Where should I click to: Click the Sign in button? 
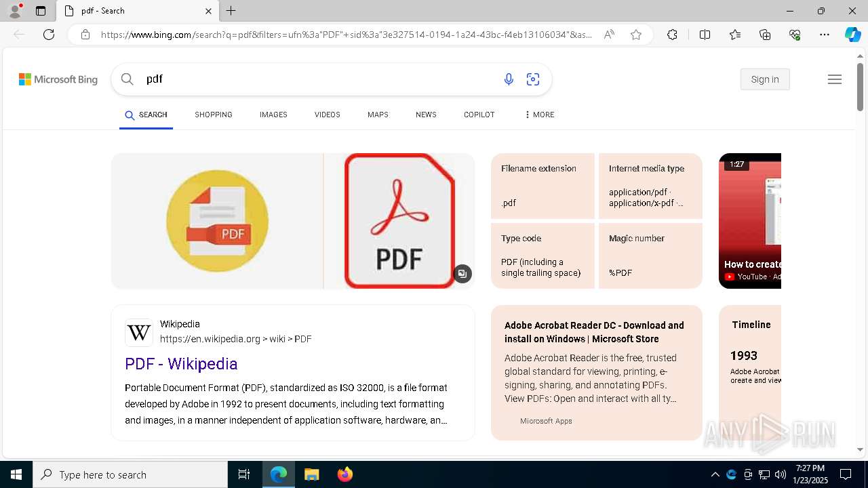point(765,79)
